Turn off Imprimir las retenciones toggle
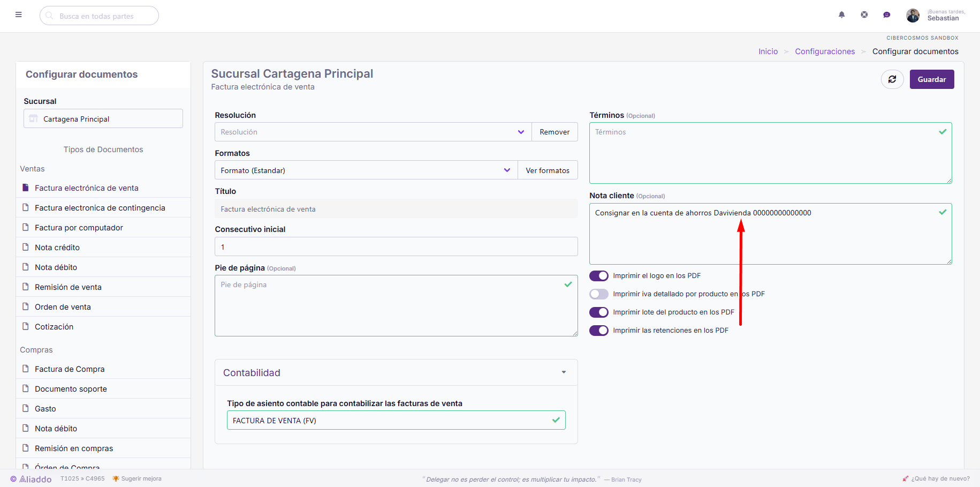This screenshot has width=980, height=487. coord(599,331)
